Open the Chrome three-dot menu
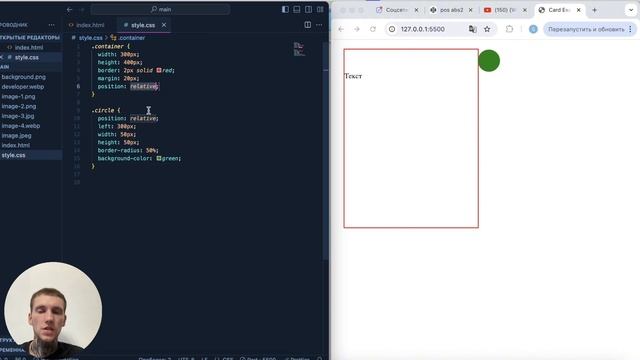The width and height of the screenshot is (640, 360). click(631, 29)
